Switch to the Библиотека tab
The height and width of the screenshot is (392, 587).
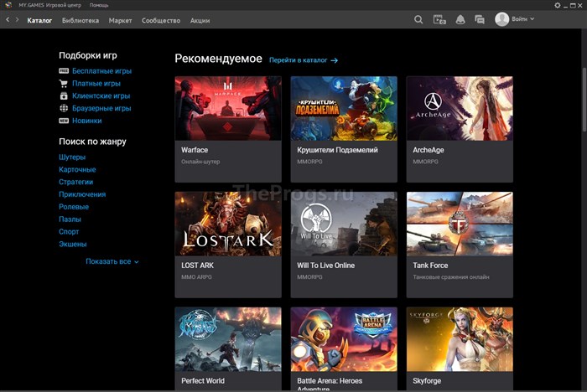[x=81, y=21]
